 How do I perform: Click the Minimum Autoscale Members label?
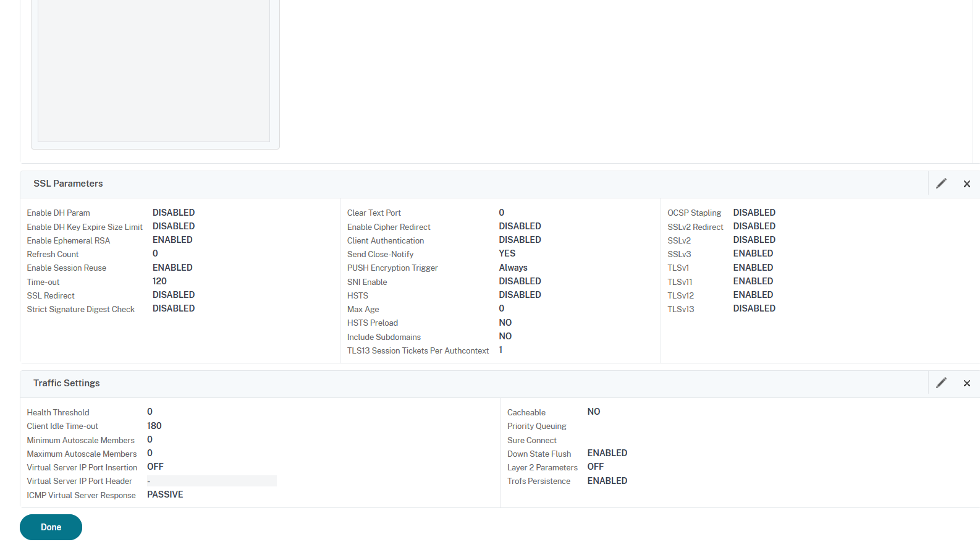point(80,441)
